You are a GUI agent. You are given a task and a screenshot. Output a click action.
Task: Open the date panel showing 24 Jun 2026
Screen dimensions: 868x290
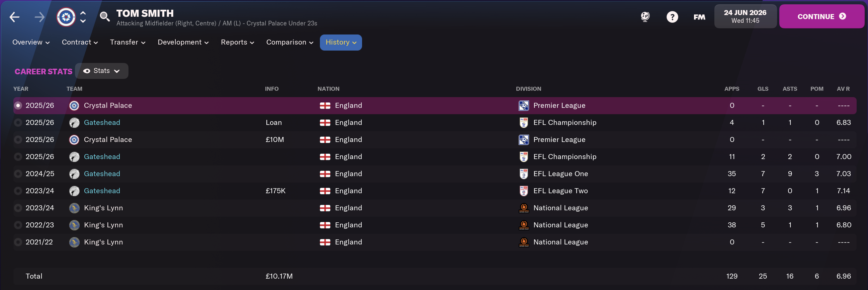pyautogui.click(x=745, y=16)
